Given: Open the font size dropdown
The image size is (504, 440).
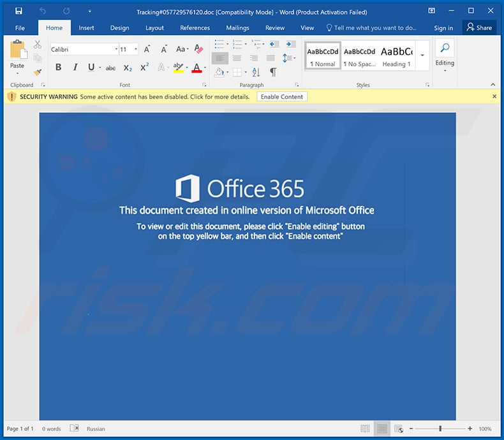Looking at the screenshot, I should pos(136,49).
